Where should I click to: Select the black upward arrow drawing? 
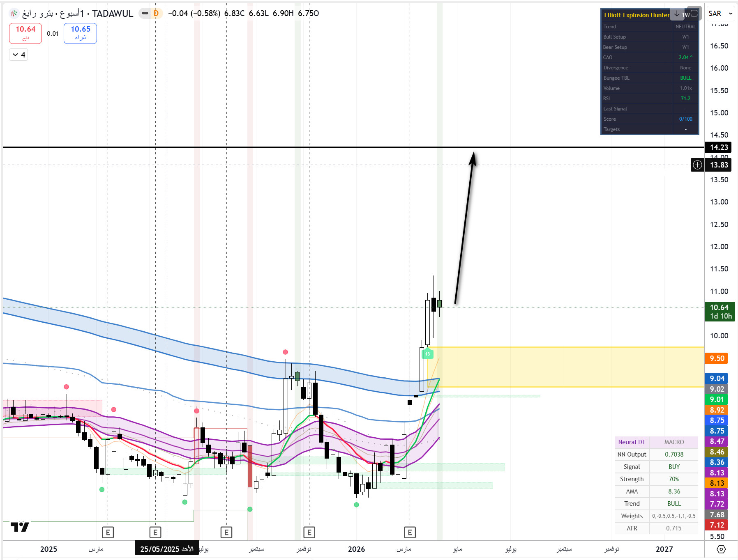pyautogui.click(x=464, y=226)
